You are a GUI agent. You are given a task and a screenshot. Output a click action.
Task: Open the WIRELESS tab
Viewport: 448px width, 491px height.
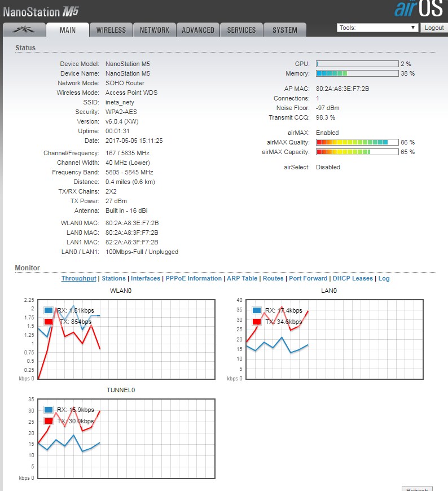click(111, 30)
